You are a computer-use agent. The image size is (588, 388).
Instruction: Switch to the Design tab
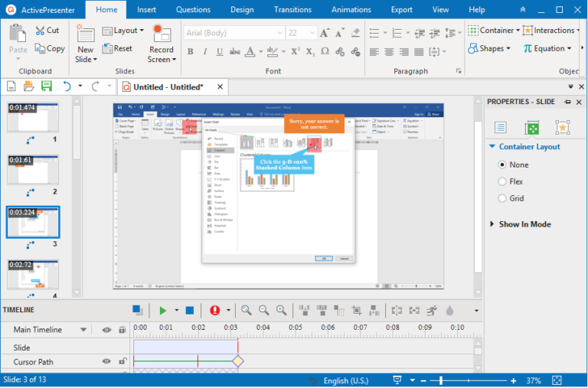pos(242,10)
